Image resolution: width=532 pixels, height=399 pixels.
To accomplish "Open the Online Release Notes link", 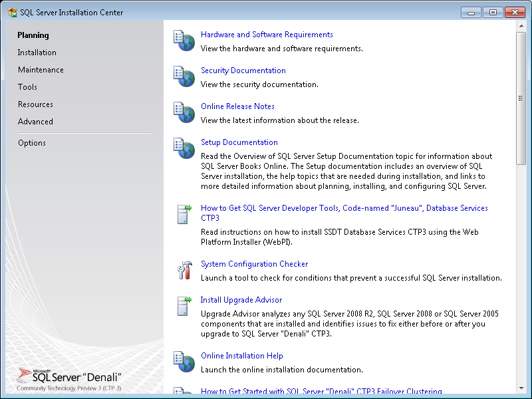I will click(237, 106).
